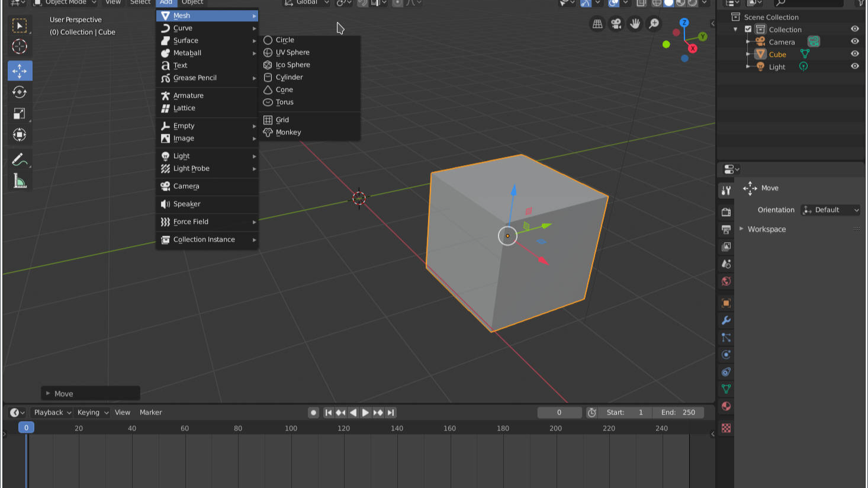The height and width of the screenshot is (488, 868).
Task: Open Object Constraints properties tab
Action: [726, 372]
